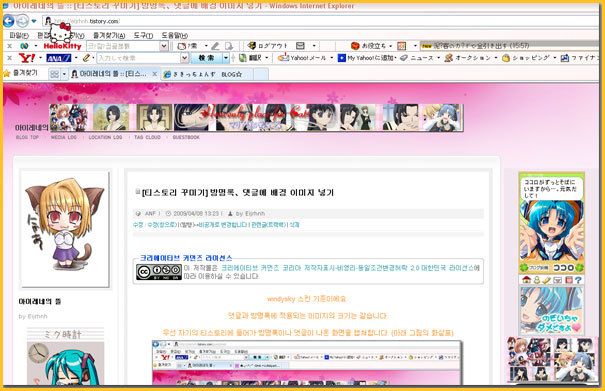Close the 아이레네의 뜰 tab
The image size is (605, 391).
pos(154,74)
